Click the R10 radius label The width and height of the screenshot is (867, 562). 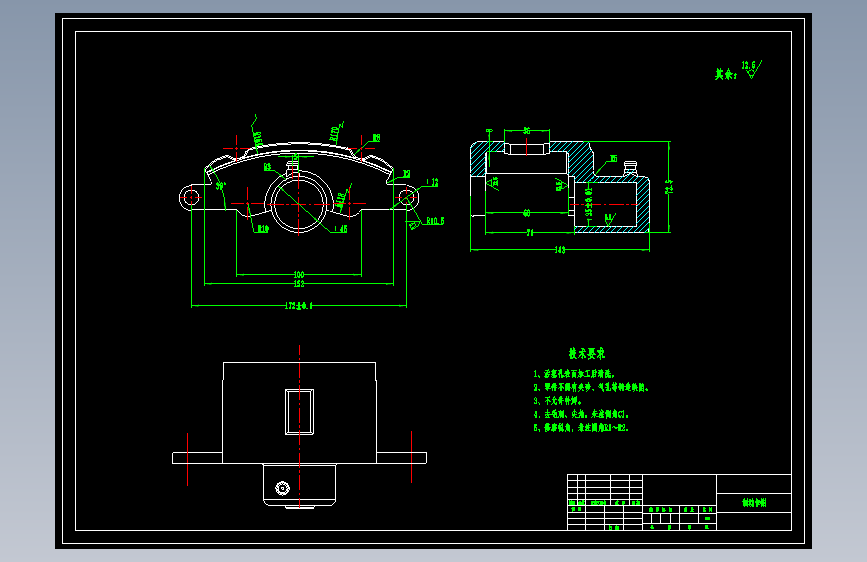(x=263, y=229)
